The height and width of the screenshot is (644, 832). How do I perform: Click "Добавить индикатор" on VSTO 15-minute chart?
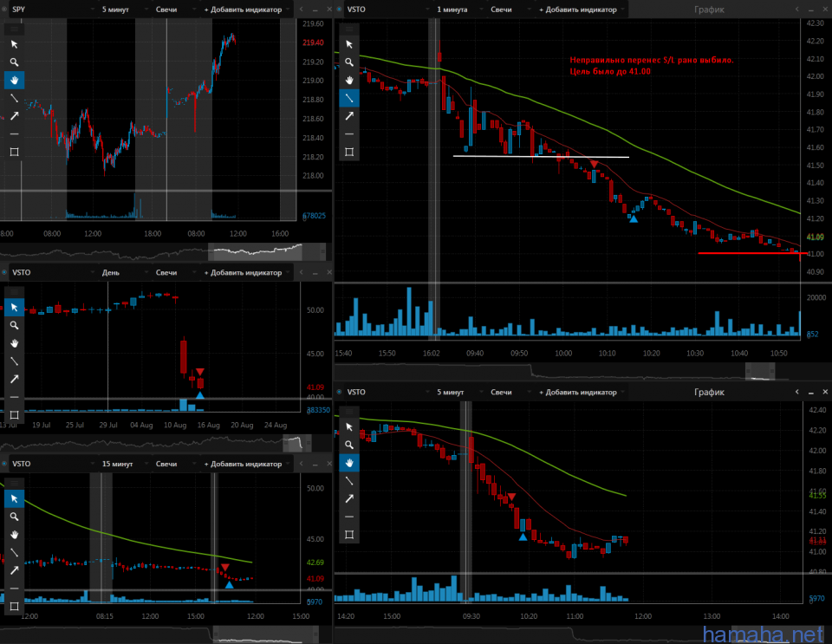click(247, 464)
